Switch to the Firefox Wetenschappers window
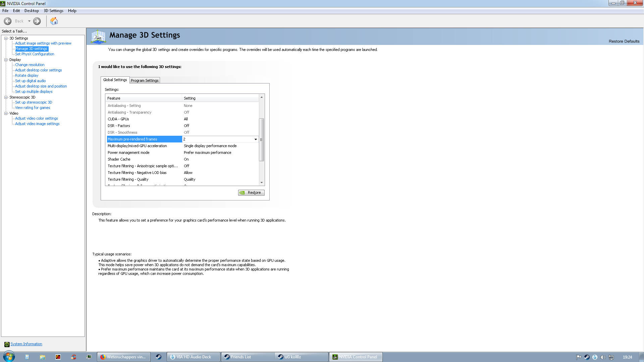The image size is (644, 362). (124, 357)
